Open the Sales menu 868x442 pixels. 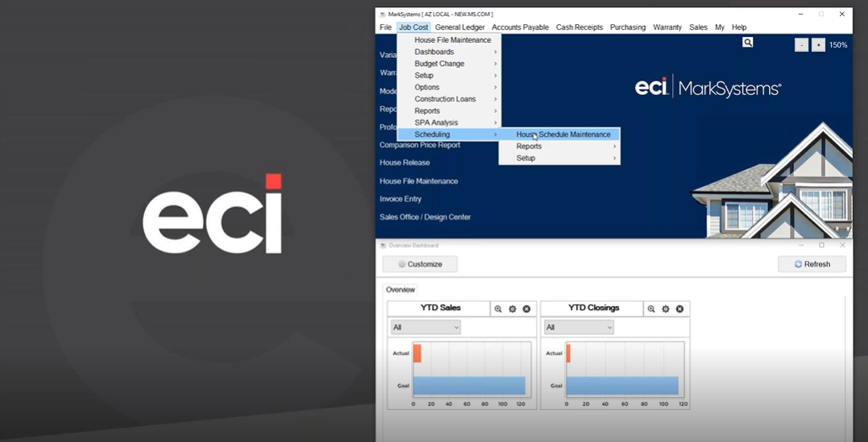[x=698, y=27]
